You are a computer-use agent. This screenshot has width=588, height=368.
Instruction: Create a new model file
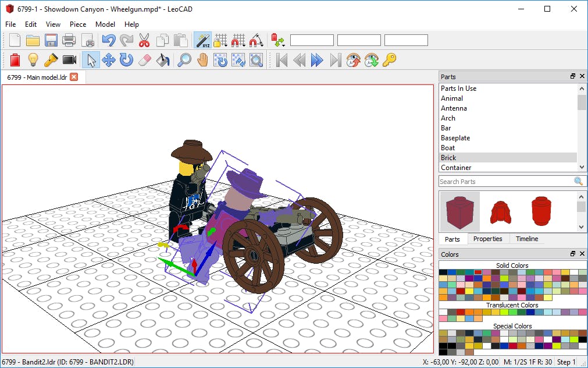tap(15, 40)
